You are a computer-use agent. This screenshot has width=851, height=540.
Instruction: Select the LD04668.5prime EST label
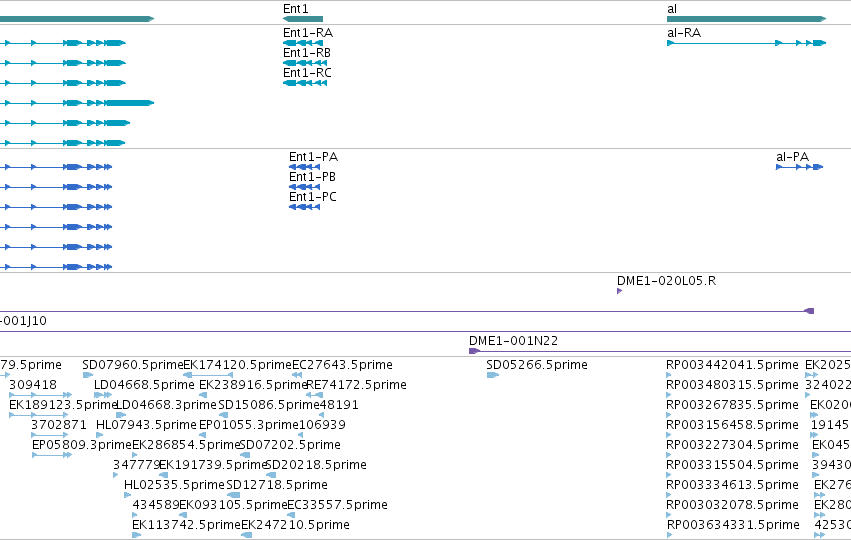click(x=144, y=385)
